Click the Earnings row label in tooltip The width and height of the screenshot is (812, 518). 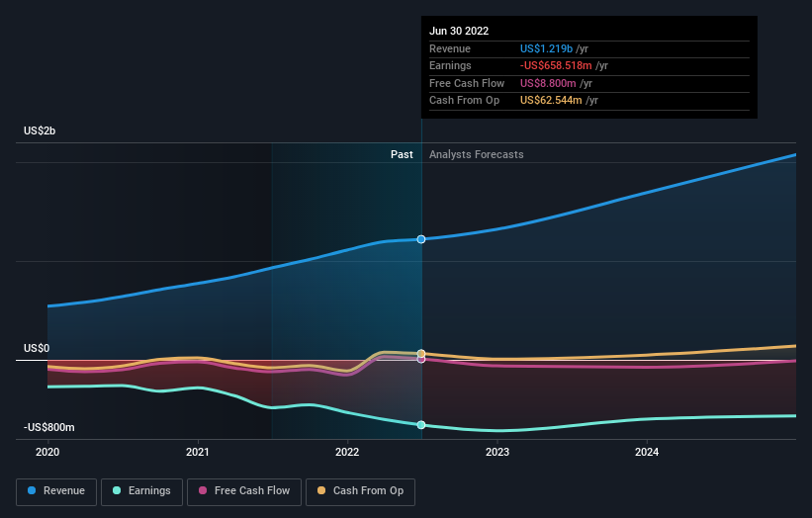click(450, 65)
